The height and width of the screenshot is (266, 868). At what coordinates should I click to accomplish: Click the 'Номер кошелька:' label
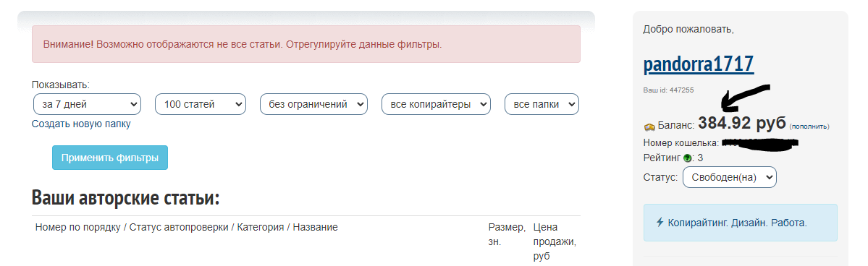(x=681, y=142)
